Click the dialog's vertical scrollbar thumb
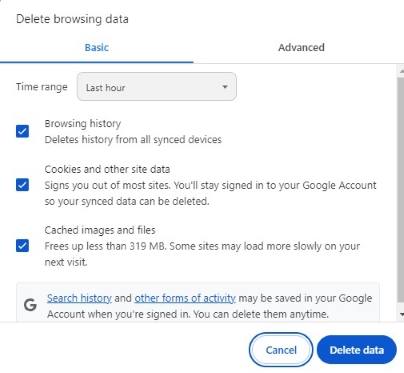The image size is (404, 373). 401,190
